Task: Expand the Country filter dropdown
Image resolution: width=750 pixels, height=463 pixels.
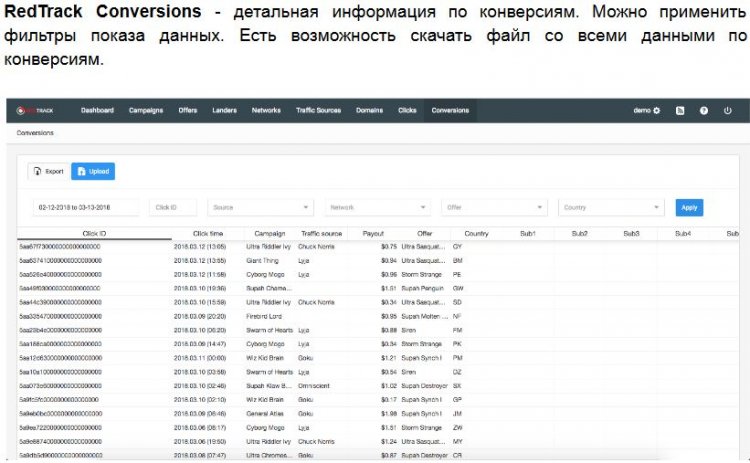Action: [611, 208]
